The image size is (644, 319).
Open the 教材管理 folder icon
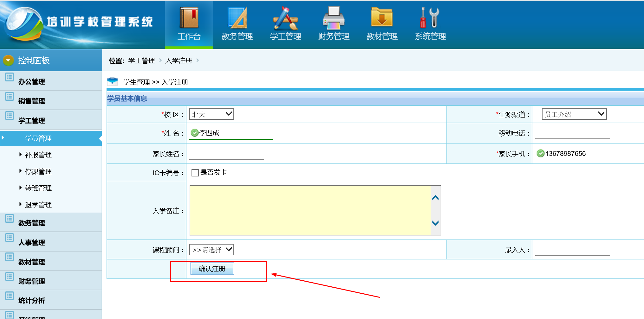382,18
